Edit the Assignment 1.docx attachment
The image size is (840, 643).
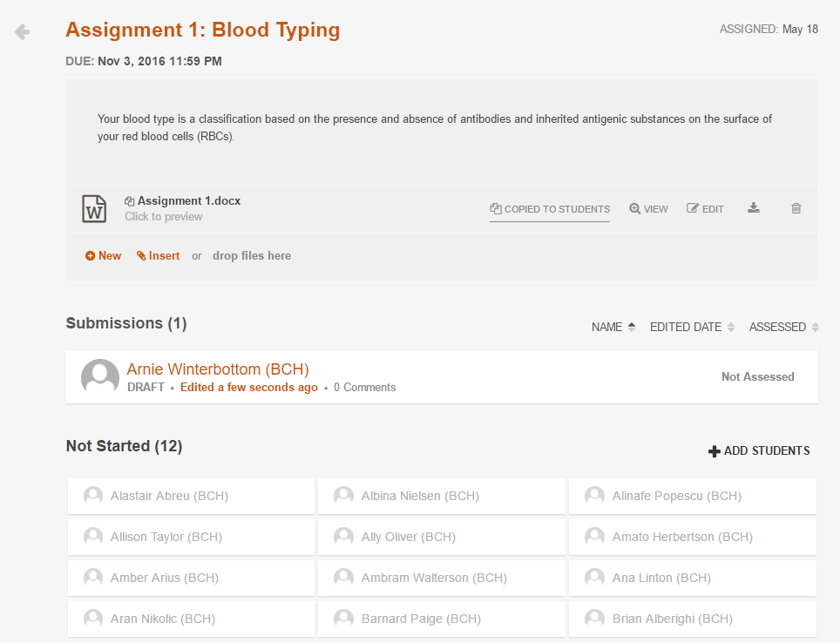tap(705, 209)
